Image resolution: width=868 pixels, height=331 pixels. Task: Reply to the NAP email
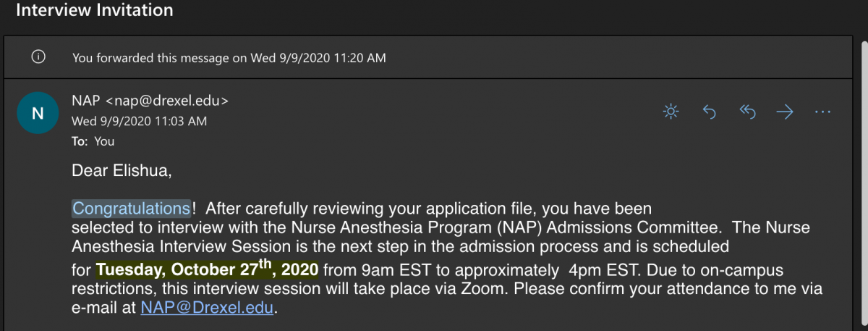tap(709, 112)
